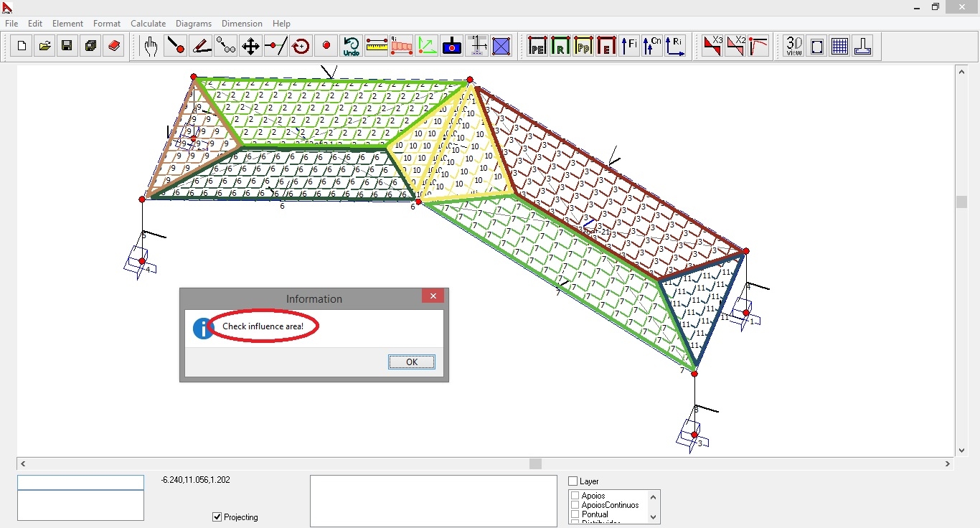Click the Undo toolbar icon
Image resolution: width=980 pixels, height=528 pixels.
click(351, 47)
